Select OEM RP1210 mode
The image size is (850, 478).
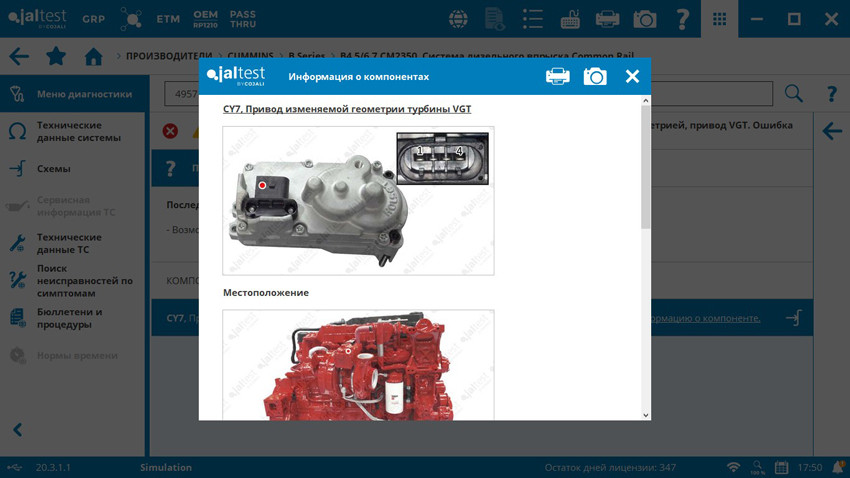click(x=205, y=19)
